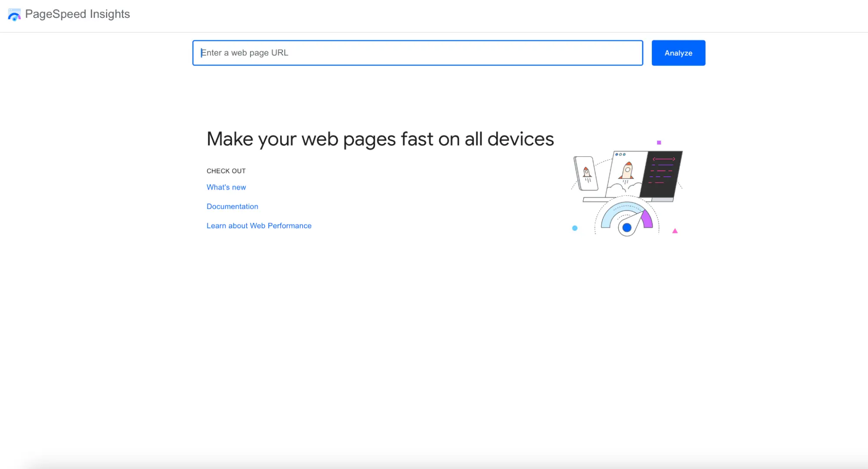Click the Analyze button
This screenshot has width=868, height=469.
click(x=678, y=53)
